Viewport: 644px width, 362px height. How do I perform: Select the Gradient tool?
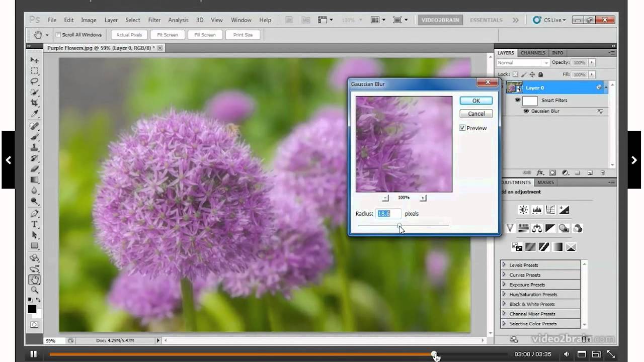[34, 179]
